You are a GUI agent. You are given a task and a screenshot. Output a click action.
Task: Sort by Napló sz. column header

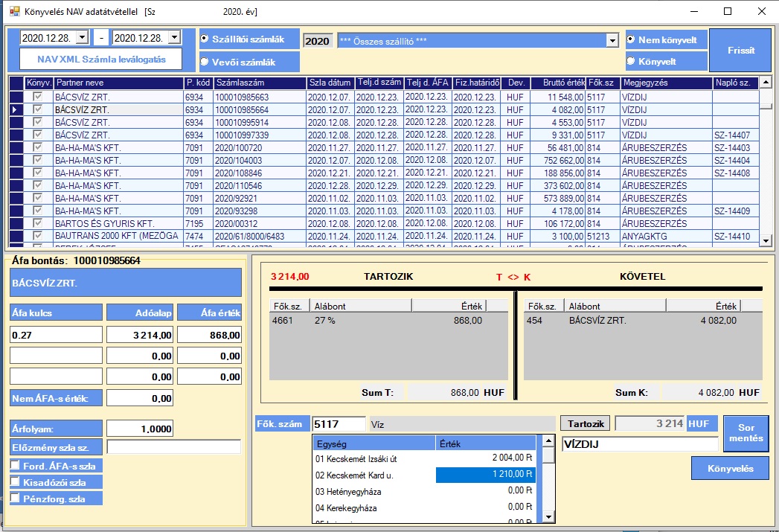pyautogui.click(x=736, y=83)
